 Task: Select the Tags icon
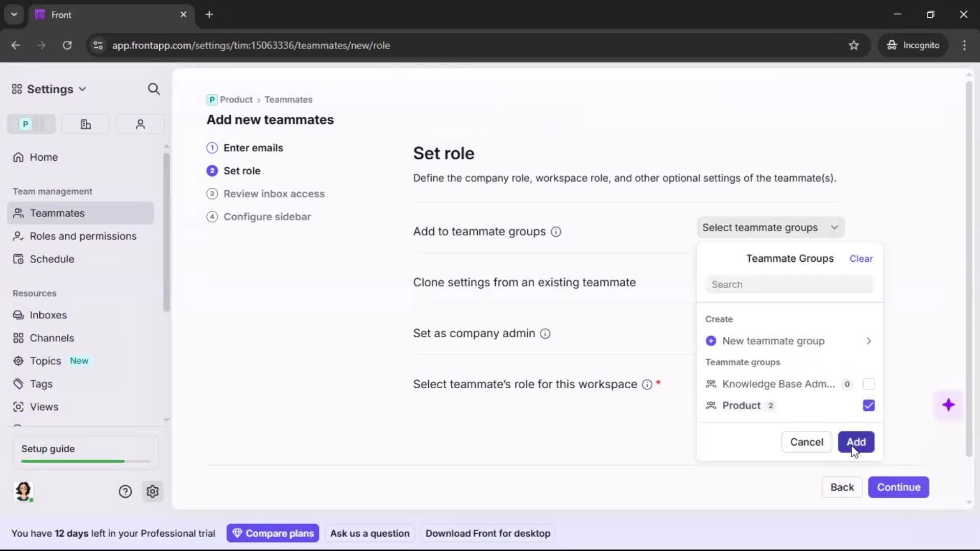tap(18, 384)
